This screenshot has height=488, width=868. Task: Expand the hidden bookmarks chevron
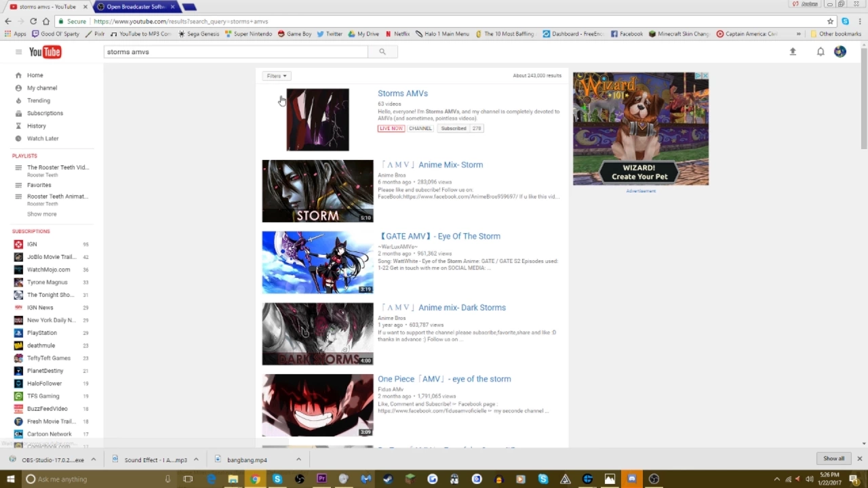point(799,34)
